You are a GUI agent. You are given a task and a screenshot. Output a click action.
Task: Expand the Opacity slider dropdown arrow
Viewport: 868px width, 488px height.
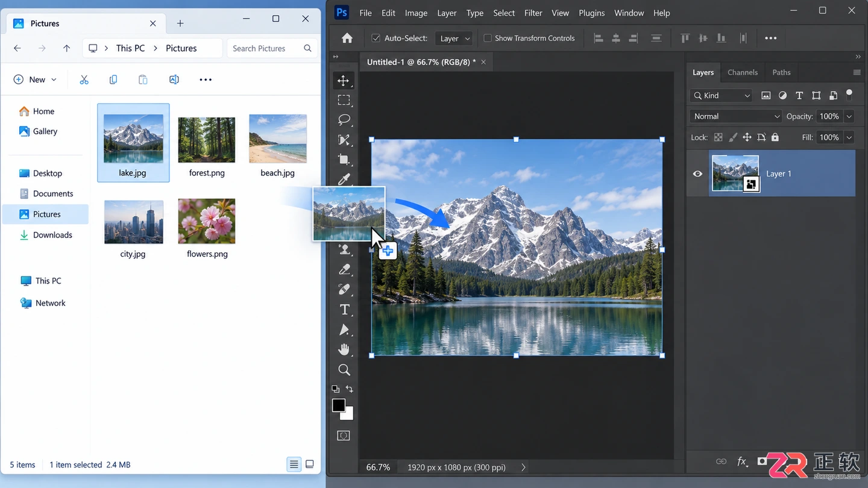(849, 116)
